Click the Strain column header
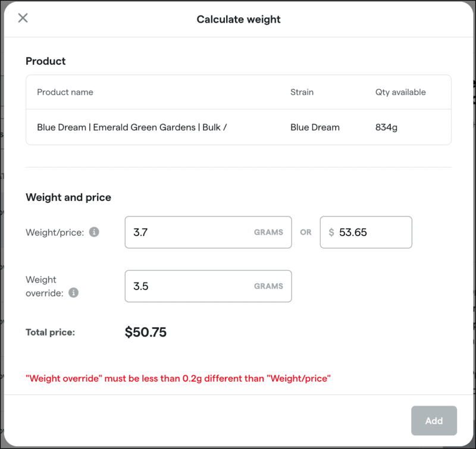 [x=302, y=92]
